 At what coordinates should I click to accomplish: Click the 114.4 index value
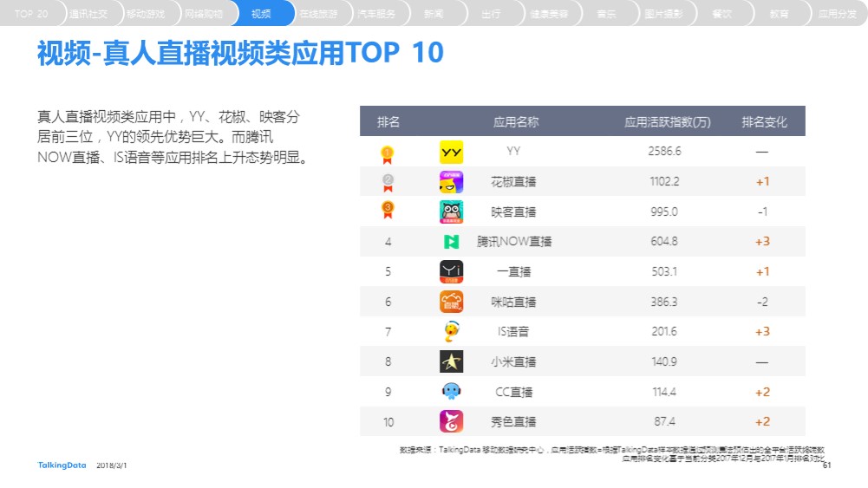664,392
